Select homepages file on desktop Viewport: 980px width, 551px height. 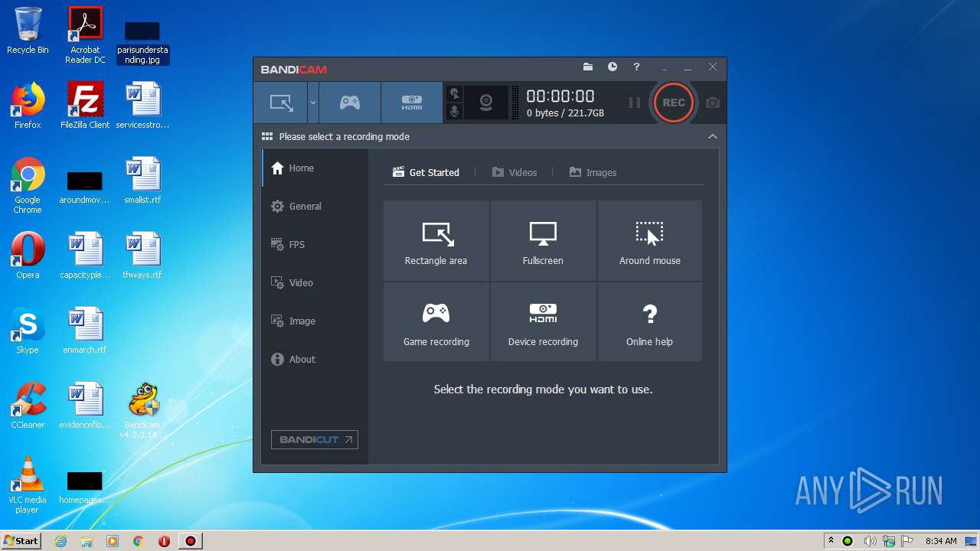coord(85,488)
